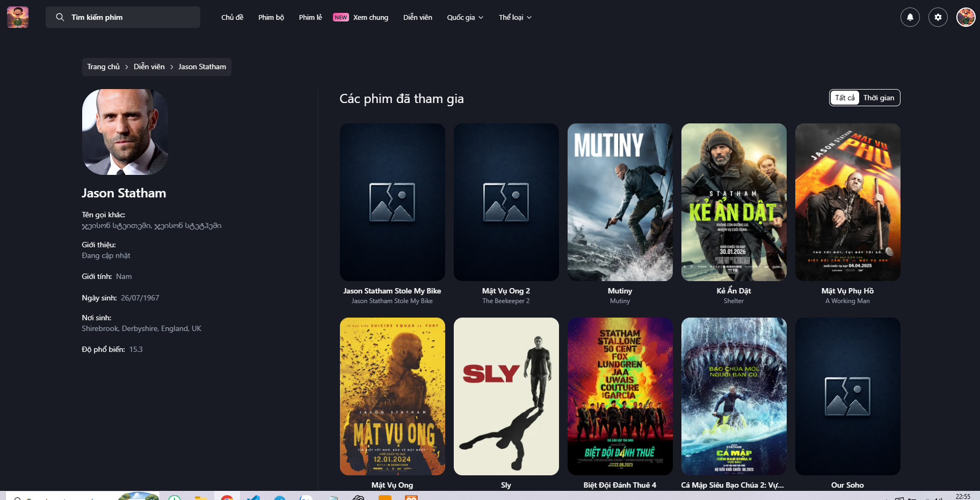
Task: Click Jason Statham's portrait photo
Action: coord(125,132)
